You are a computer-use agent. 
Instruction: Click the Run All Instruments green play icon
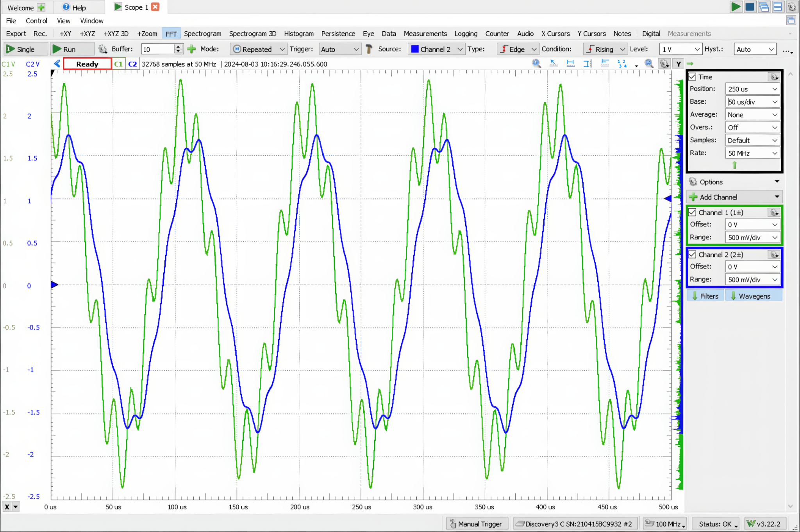736,7
